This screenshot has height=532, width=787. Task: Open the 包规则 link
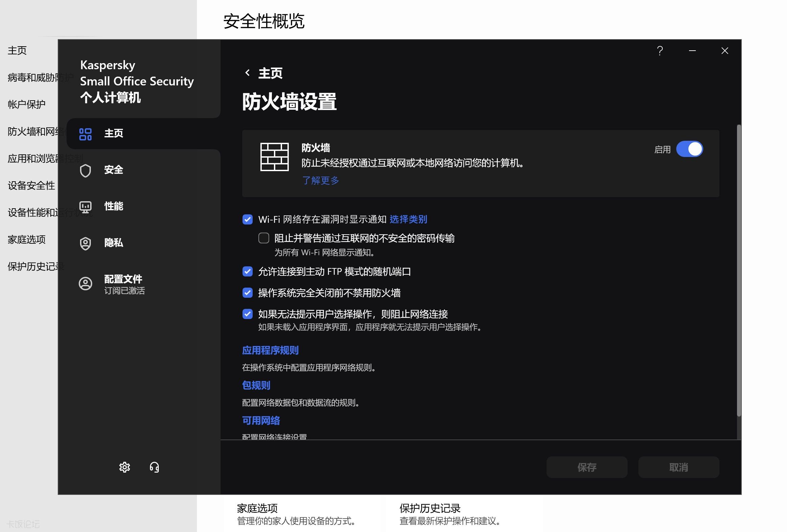click(256, 385)
